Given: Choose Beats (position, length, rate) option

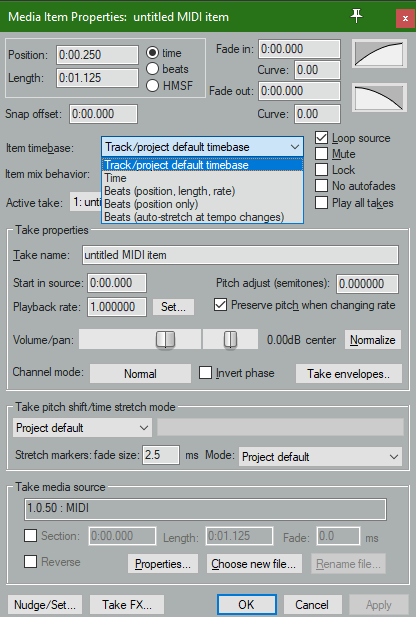Looking at the screenshot, I should pyautogui.click(x=202, y=191).
